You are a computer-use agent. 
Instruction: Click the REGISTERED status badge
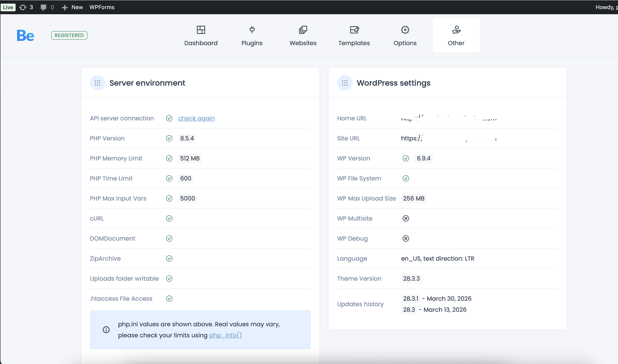click(69, 35)
